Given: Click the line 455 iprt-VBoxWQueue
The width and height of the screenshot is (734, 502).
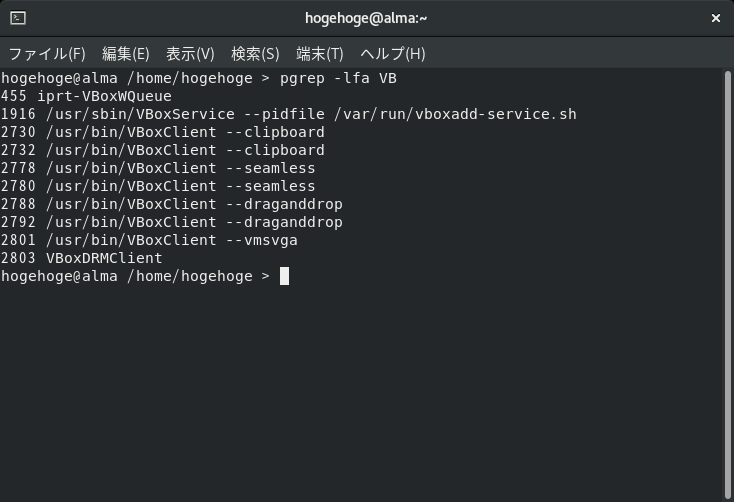Looking at the screenshot, I should (x=86, y=96).
